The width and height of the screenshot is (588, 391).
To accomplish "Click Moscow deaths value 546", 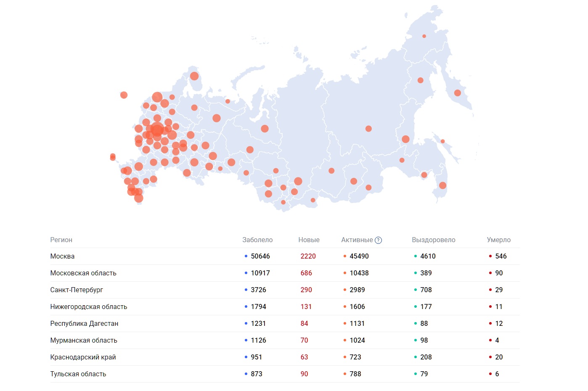I will point(501,256).
